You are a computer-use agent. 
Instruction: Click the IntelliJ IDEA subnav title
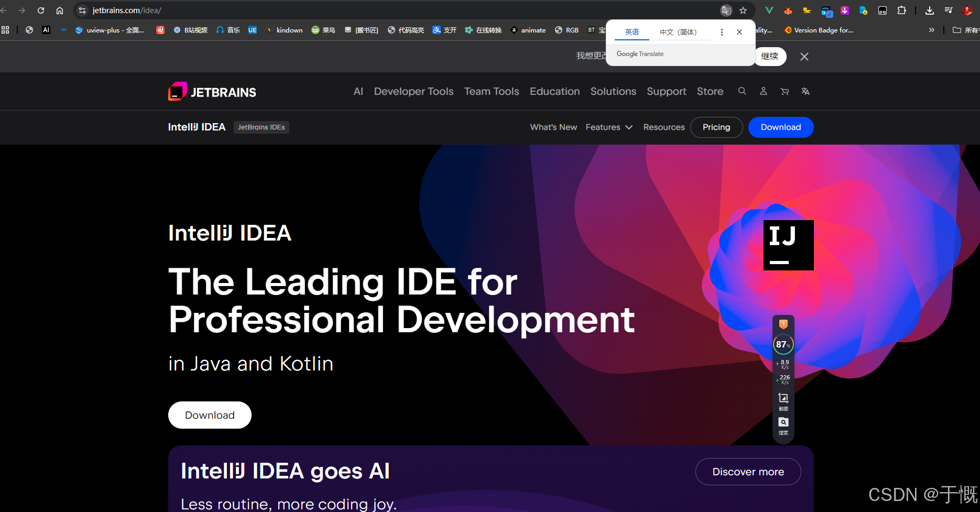[x=197, y=127]
